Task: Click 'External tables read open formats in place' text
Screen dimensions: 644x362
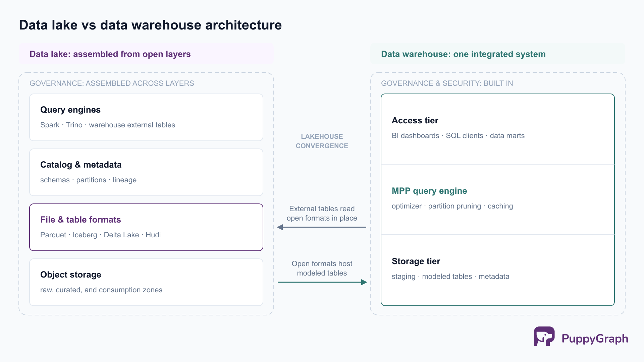Action: [x=322, y=214]
